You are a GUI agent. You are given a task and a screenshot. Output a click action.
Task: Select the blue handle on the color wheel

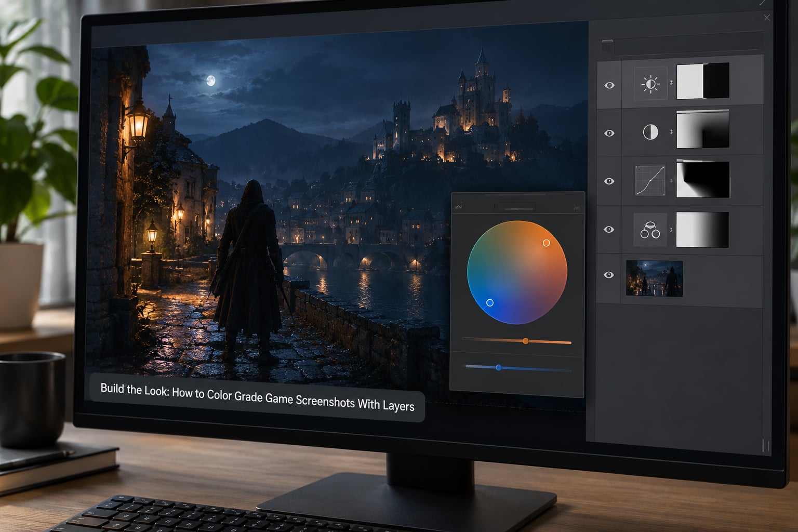point(489,302)
